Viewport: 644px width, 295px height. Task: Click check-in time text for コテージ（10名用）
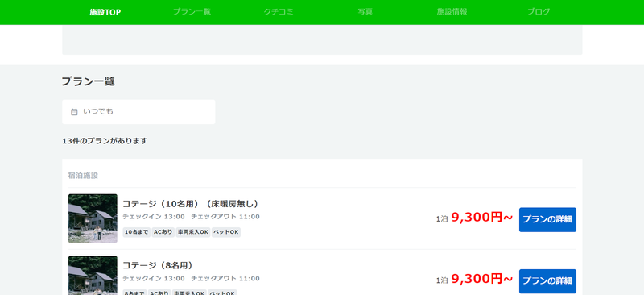click(x=154, y=217)
